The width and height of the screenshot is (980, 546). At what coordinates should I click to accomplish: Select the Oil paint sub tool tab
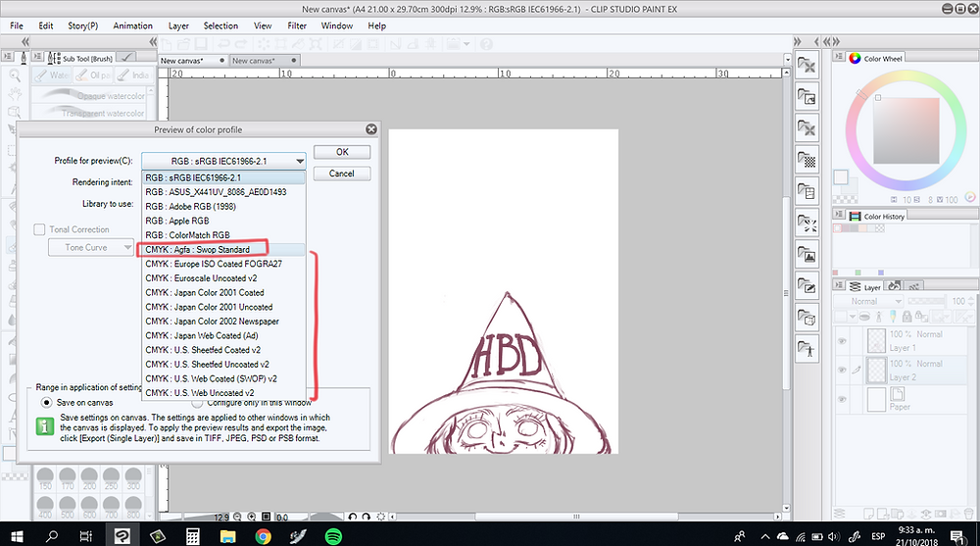(93, 75)
